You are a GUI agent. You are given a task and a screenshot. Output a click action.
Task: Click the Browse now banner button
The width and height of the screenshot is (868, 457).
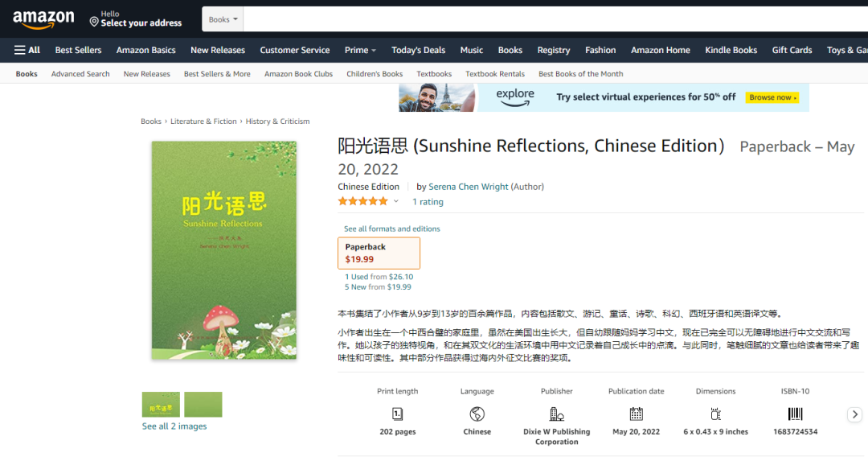(772, 97)
